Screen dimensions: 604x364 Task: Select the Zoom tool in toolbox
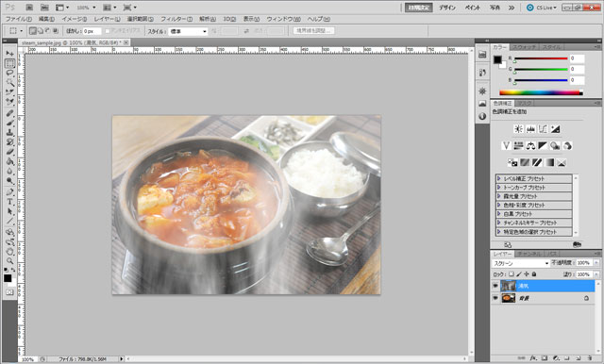(10, 261)
